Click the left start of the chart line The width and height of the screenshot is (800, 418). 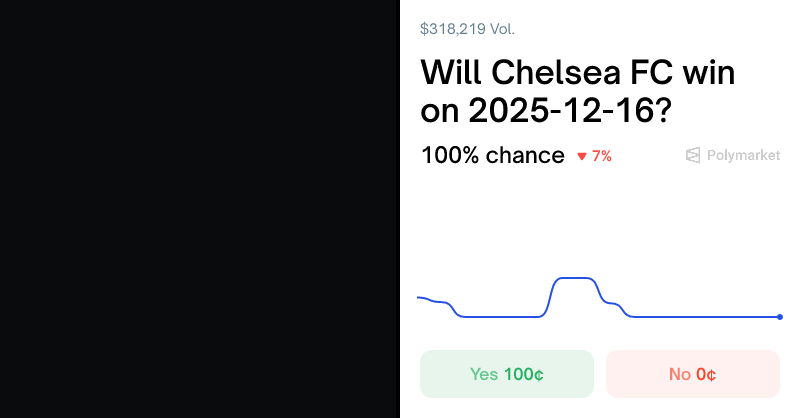coord(420,297)
